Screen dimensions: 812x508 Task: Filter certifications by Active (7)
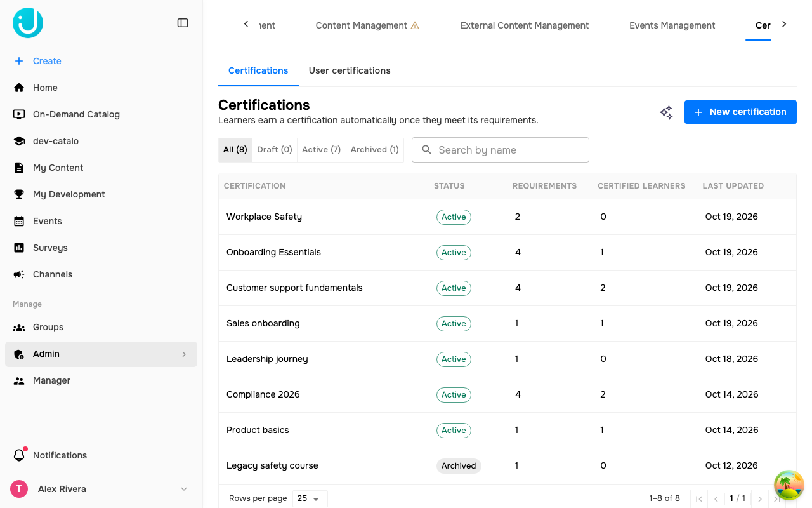pyautogui.click(x=322, y=150)
